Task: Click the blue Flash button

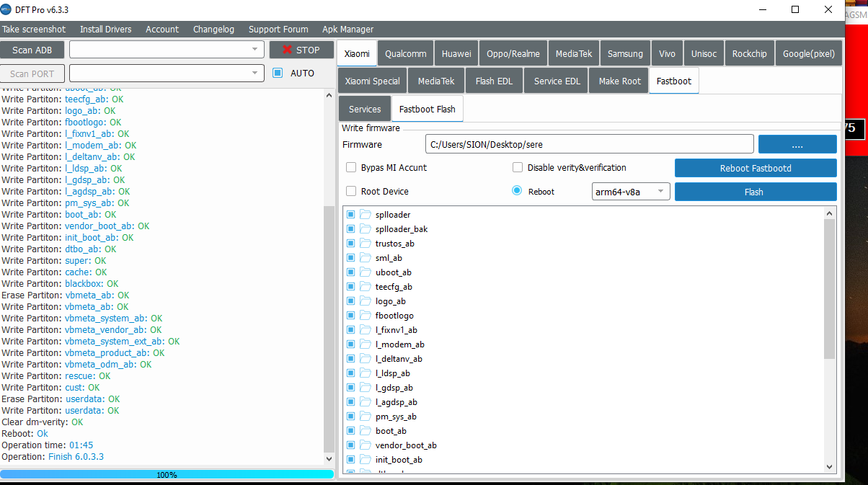Action: click(755, 192)
